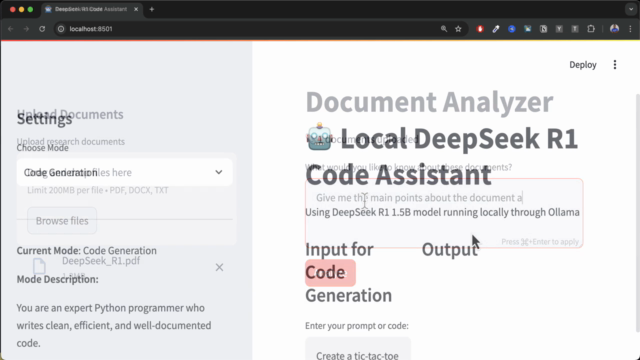This screenshot has height=360, width=640.
Task: Click the page's vertical scrollbar
Action: [637, 212]
